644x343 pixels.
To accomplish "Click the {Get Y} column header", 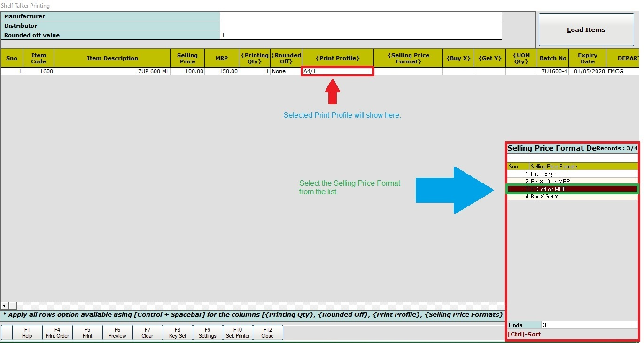I will (490, 58).
